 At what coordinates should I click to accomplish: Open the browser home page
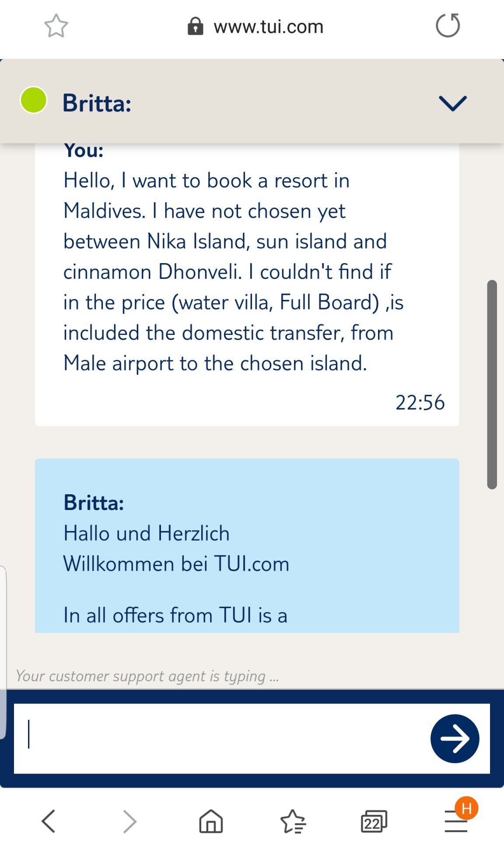pyautogui.click(x=211, y=821)
